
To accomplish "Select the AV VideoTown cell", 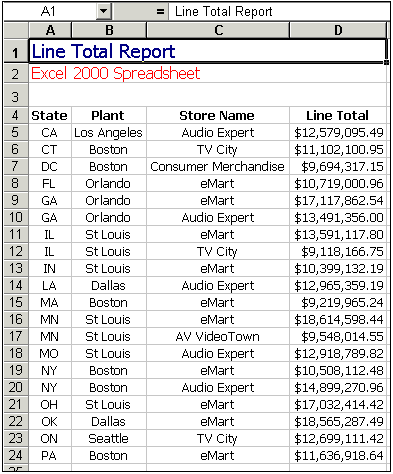I will (x=218, y=336).
